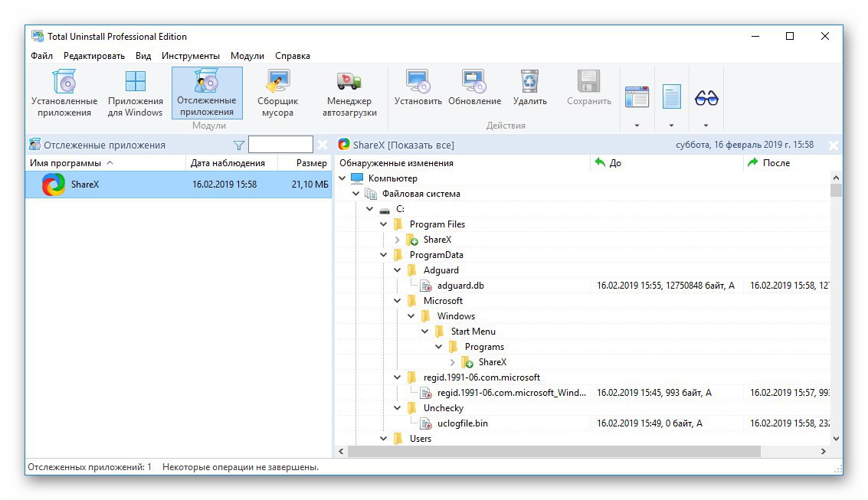
Task: Click the document page view icon
Action: pyautogui.click(x=671, y=96)
